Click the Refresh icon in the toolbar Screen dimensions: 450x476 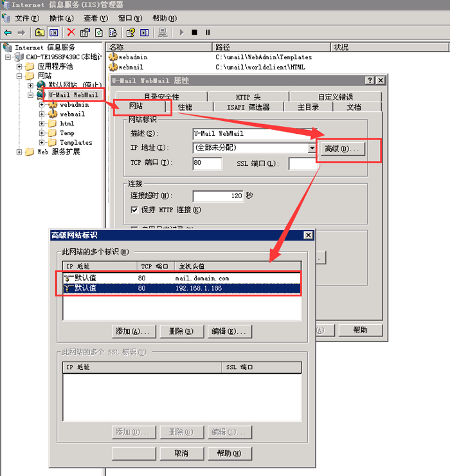(x=99, y=32)
